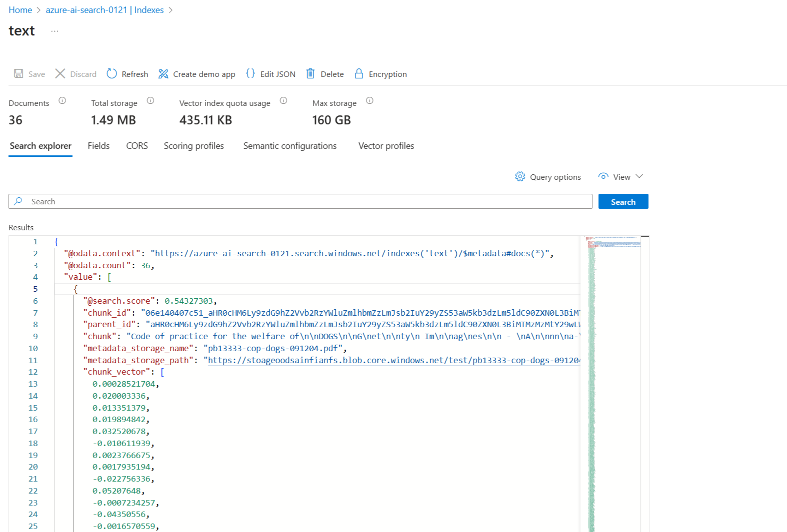Open the ellipsis menu beside text title
787x532 pixels.
point(54,31)
